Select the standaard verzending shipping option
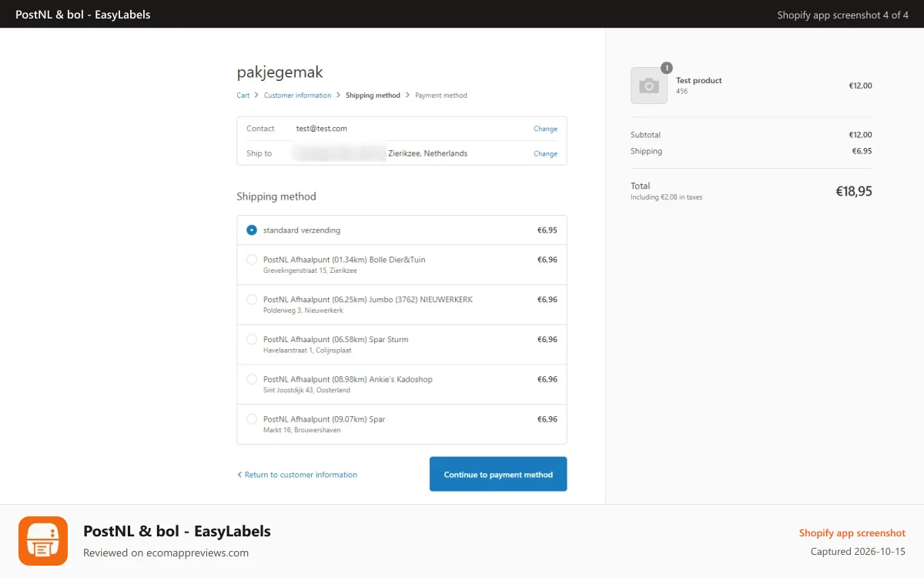This screenshot has height=578, width=924. pos(252,230)
